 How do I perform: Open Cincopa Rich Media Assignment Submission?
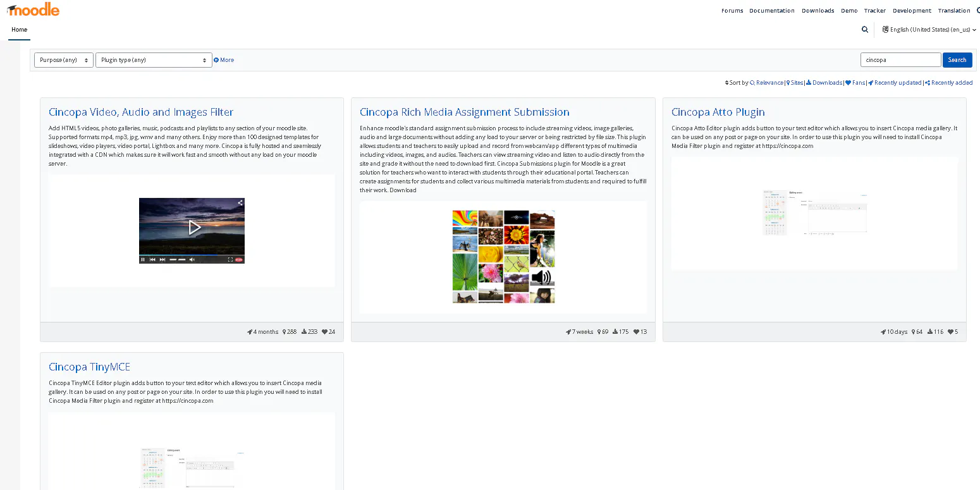pyautogui.click(x=465, y=112)
